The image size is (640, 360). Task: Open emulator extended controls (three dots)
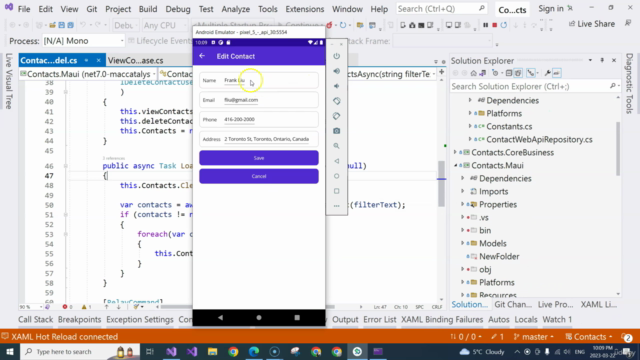point(336,206)
